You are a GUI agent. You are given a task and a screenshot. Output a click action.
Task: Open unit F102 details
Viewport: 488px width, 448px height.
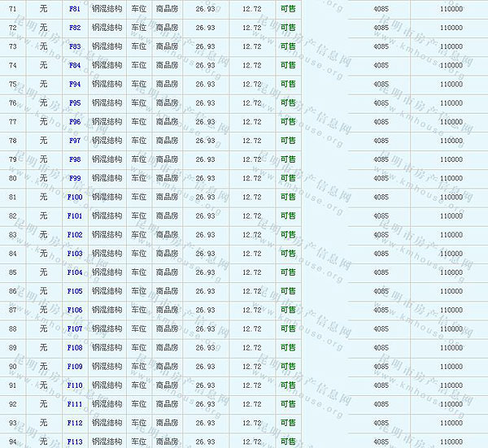(x=74, y=234)
